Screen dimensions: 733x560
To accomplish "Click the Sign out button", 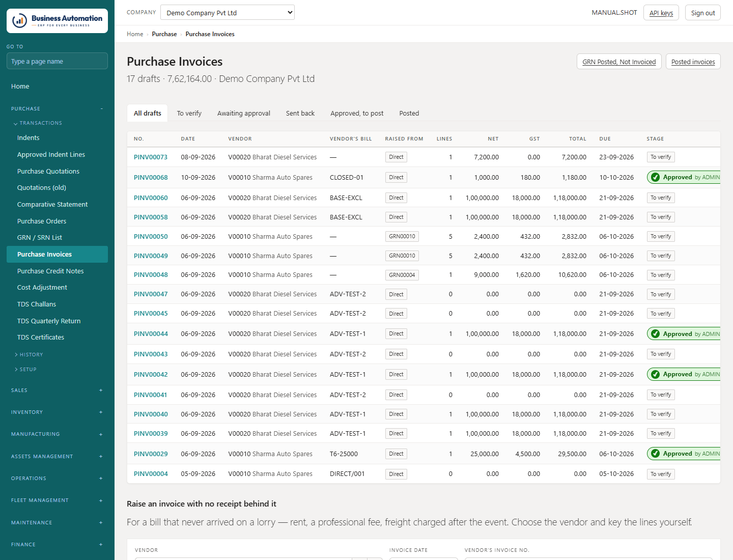I will point(703,13).
